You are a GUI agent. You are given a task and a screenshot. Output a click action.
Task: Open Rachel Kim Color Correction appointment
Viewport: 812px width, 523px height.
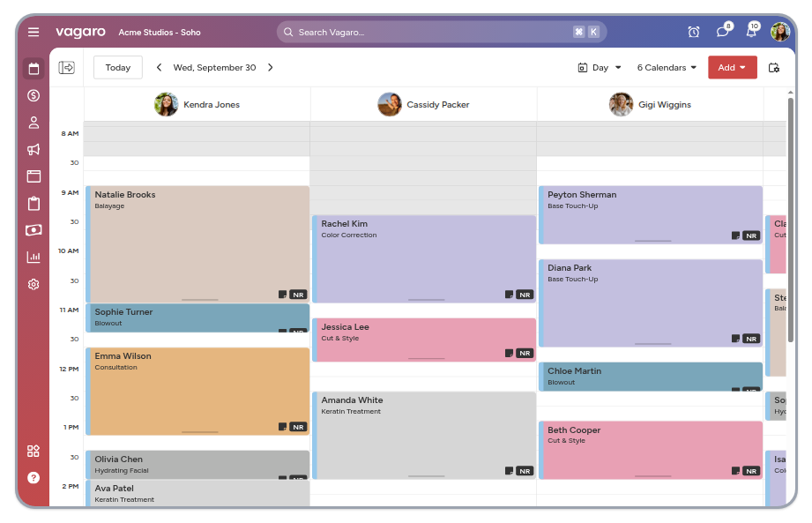point(424,259)
